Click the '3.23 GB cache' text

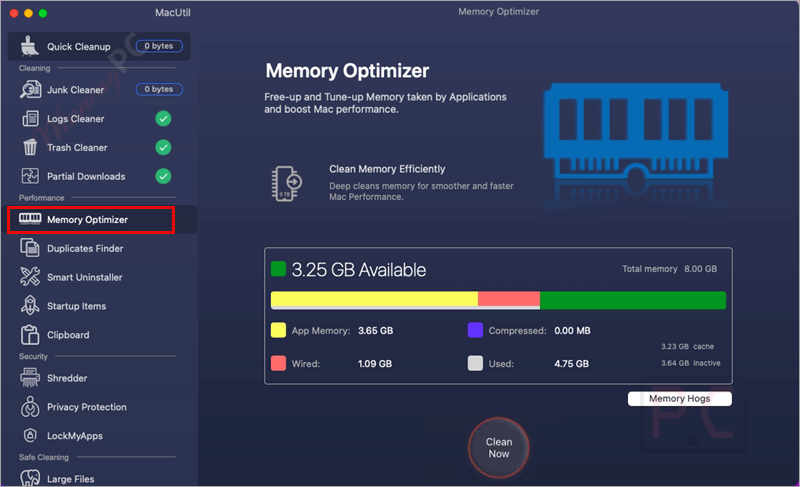pos(687,346)
